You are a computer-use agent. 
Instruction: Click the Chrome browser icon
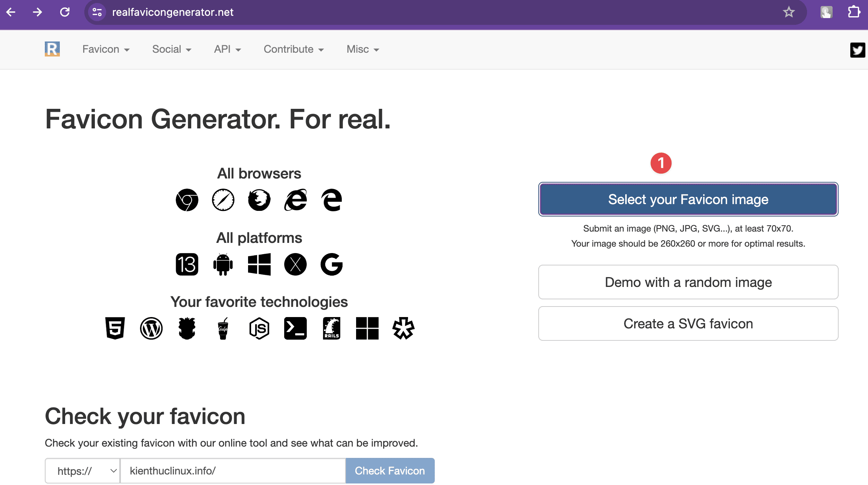pyautogui.click(x=187, y=200)
